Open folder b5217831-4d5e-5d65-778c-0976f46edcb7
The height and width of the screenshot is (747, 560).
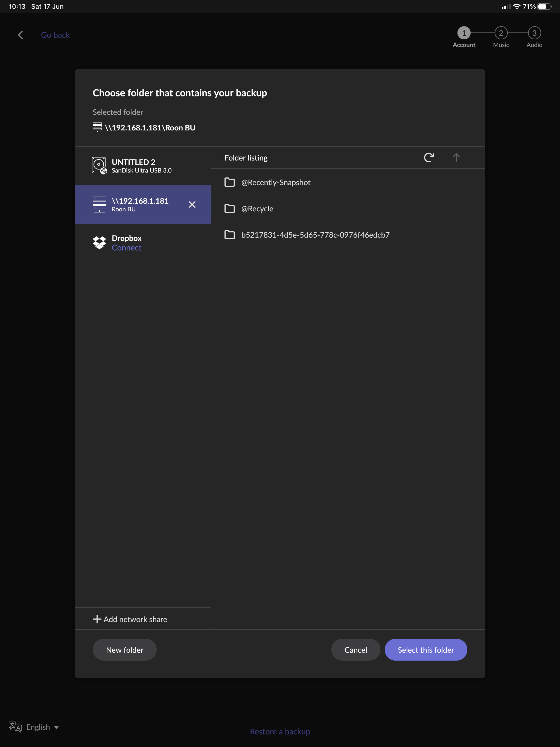tap(315, 235)
